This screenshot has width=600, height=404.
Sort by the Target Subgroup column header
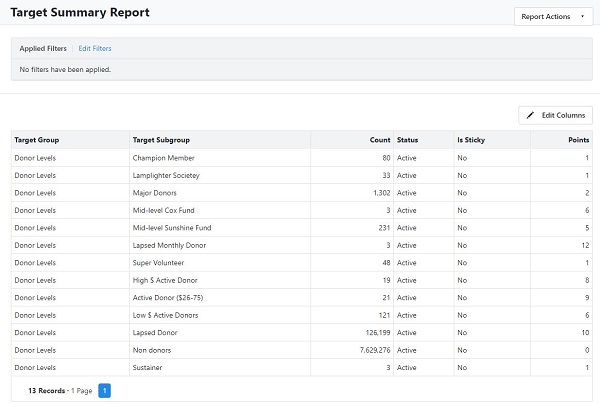point(161,140)
